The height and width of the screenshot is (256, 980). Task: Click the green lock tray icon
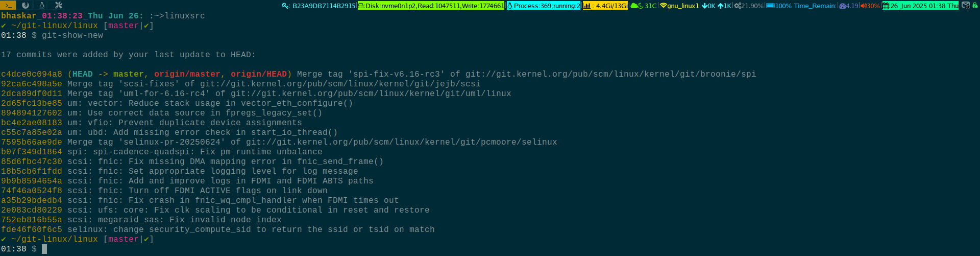pyautogui.click(x=975, y=5)
